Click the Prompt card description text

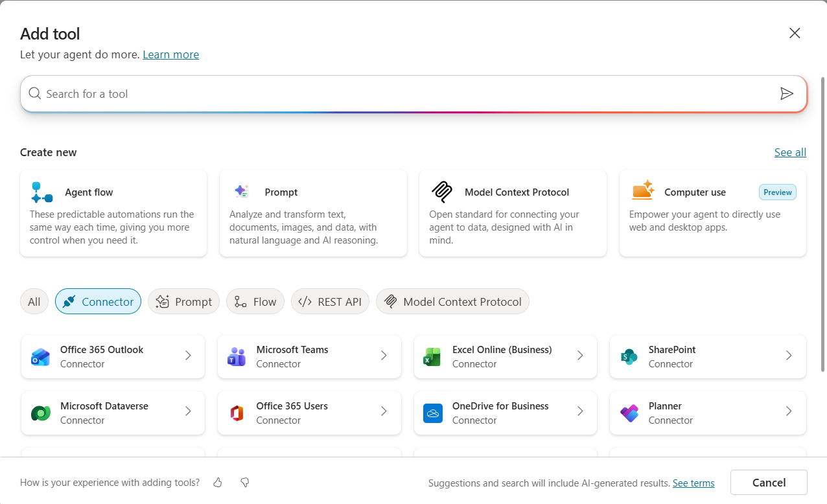coord(304,227)
